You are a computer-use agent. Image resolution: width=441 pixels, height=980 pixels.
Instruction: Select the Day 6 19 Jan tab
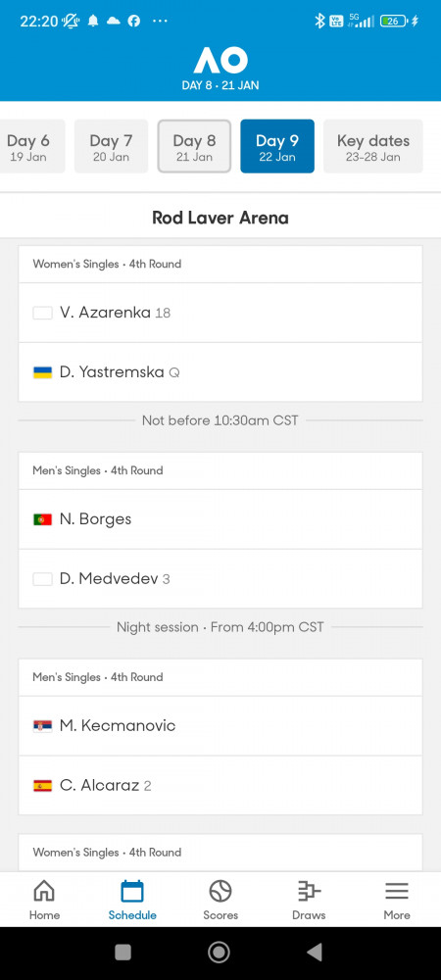click(28, 146)
